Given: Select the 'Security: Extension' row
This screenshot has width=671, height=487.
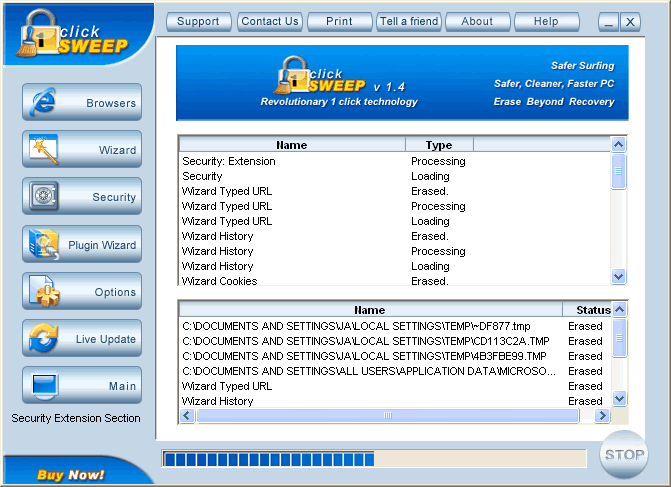Looking at the screenshot, I should pyautogui.click(x=395, y=161).
